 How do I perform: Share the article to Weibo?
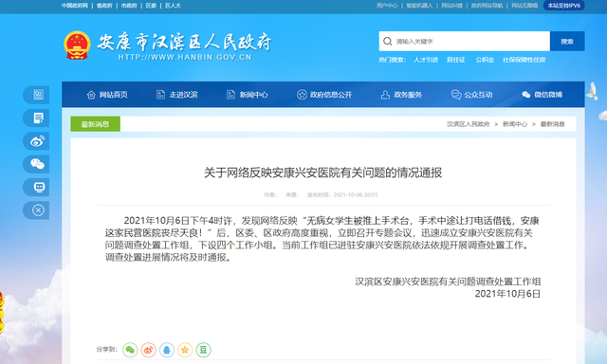pyautogui.click(x=148, y=350)
